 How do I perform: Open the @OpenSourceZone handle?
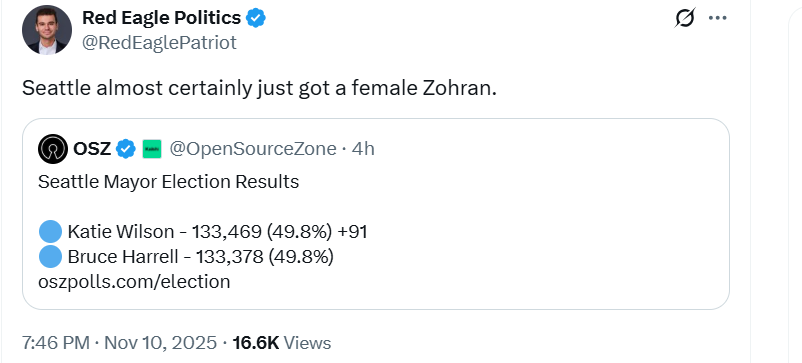[x=253, y=149]
